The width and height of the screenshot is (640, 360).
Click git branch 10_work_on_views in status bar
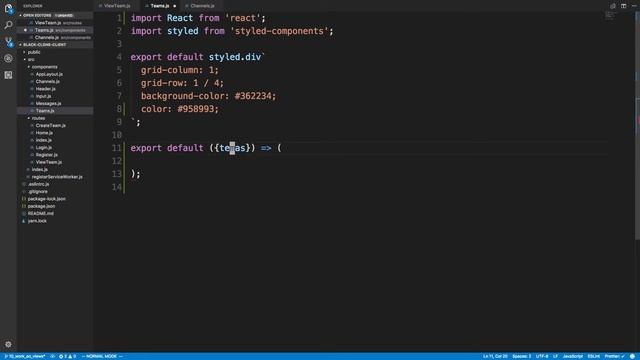point(25,356)
